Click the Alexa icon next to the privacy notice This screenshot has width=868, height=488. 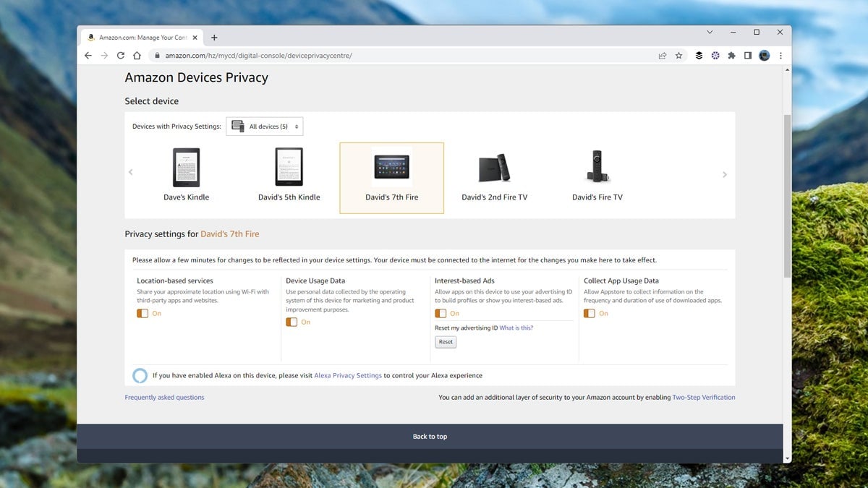click(140, 375)
